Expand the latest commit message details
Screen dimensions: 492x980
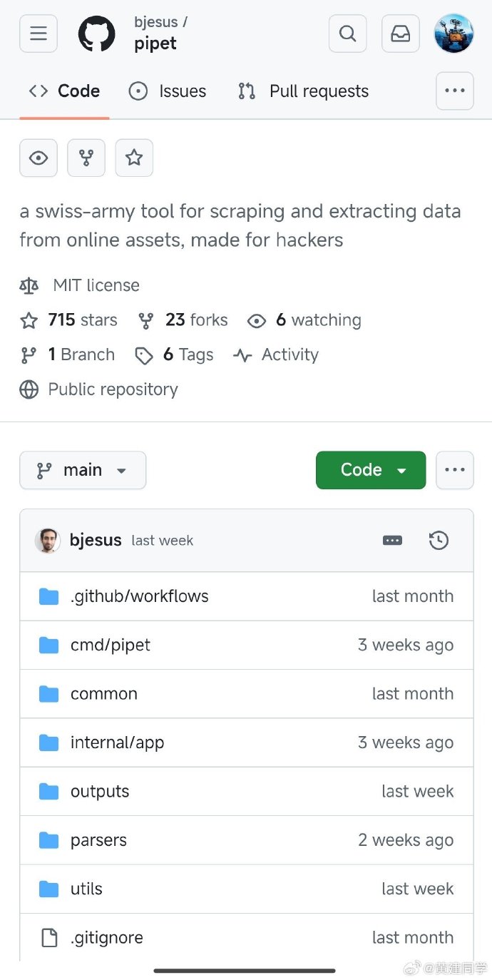point(392,541)
